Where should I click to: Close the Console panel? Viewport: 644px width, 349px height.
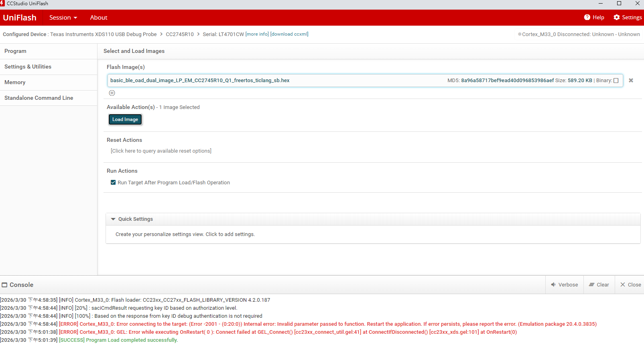click(x=630, y=285)
